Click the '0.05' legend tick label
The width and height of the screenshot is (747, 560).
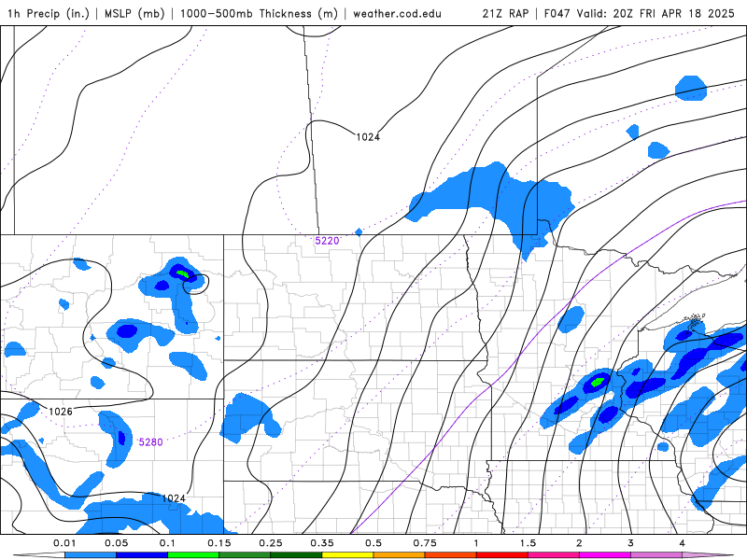(x=116, y=543)
